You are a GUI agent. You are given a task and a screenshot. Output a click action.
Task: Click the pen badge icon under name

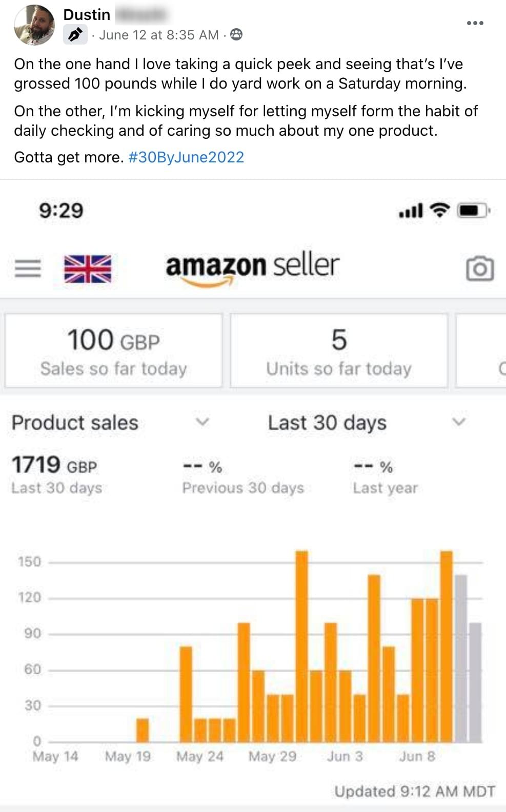[x=75, y=35]
